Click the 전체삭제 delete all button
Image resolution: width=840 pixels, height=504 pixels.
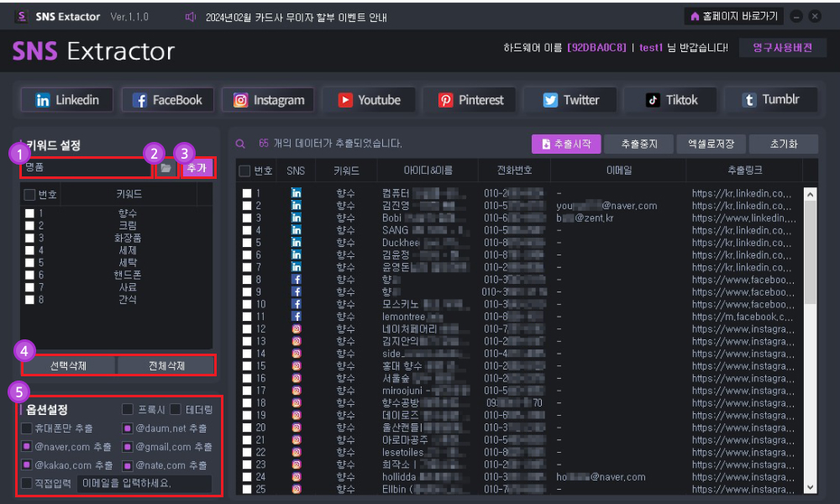(x=166, y=365)
